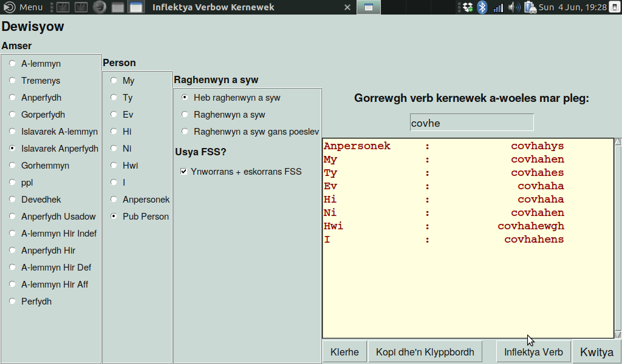Image resolution: width=622 pixels, height=364 pixels.
Task: Pick the Perfydh tense option
Action: click(12, 302)
